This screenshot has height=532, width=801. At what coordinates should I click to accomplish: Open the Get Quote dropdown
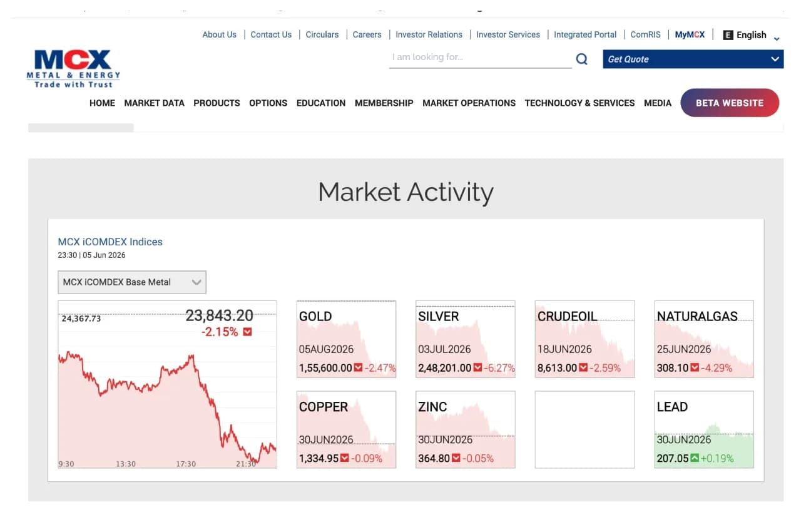click(693, 59)
